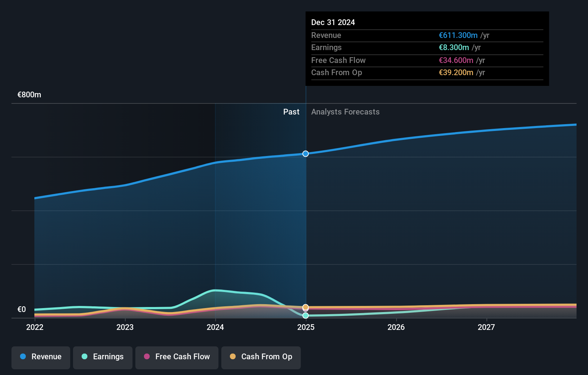Screen dimensions: 588x375
Task: Click the blue Revenue legend icon
Action: pos(22,357)
